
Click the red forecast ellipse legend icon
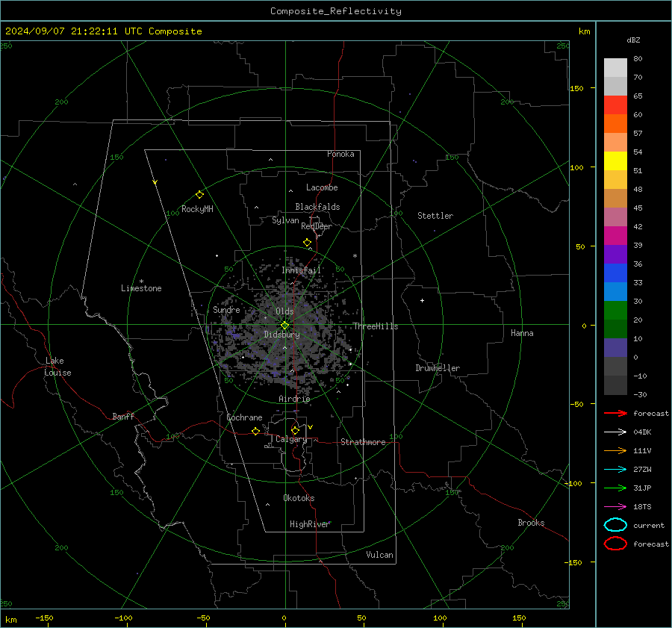pos(615,544)
